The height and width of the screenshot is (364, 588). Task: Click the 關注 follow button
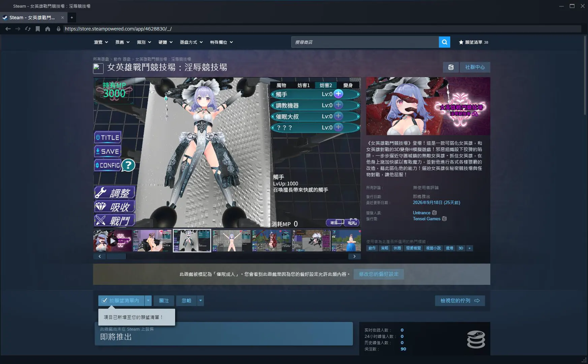click(x=164, y=300)
